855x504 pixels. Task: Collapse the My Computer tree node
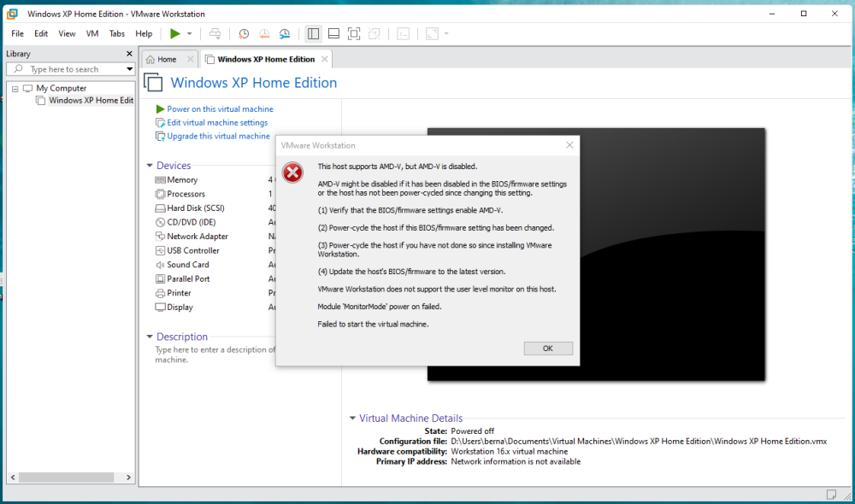pos(15,88)
